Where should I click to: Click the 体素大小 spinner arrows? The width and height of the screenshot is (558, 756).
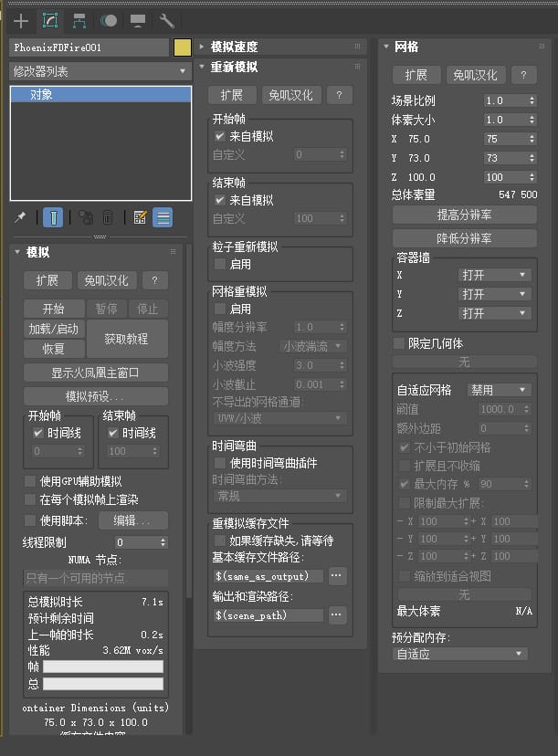(532, 120)
